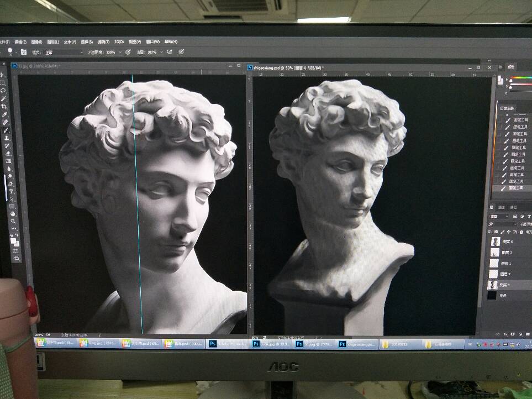
Task: Click the toolbox foreground color swatch
Action: [13, 240]
